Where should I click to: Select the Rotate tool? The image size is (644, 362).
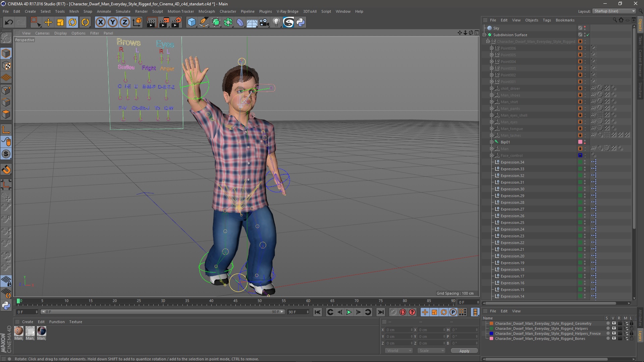pos(72,22)
